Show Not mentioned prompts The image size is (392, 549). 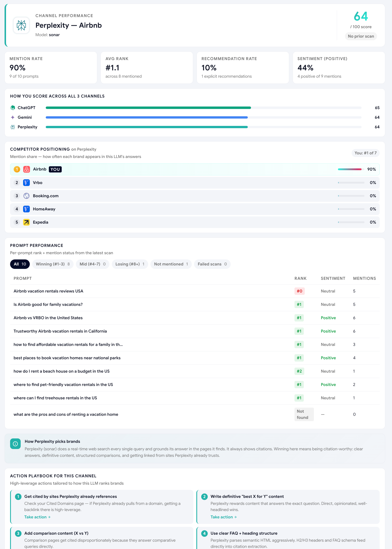171,264
